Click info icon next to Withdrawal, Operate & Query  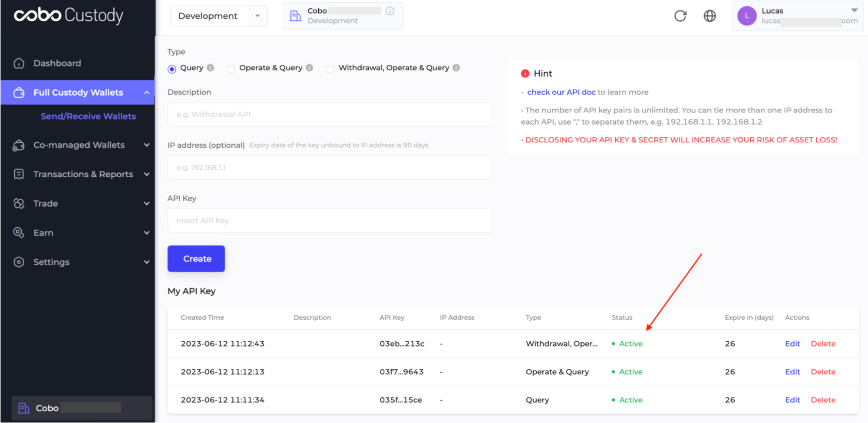(456, 68)
